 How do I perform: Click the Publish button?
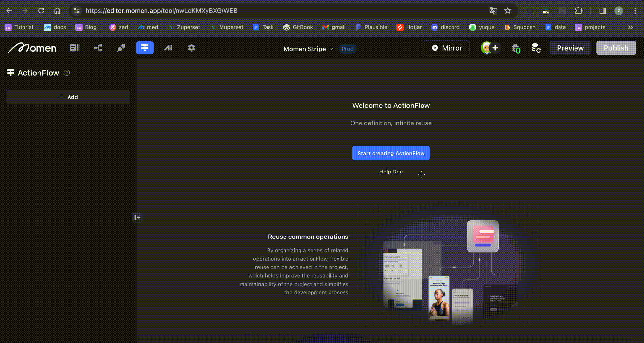(x=616, y=48)
